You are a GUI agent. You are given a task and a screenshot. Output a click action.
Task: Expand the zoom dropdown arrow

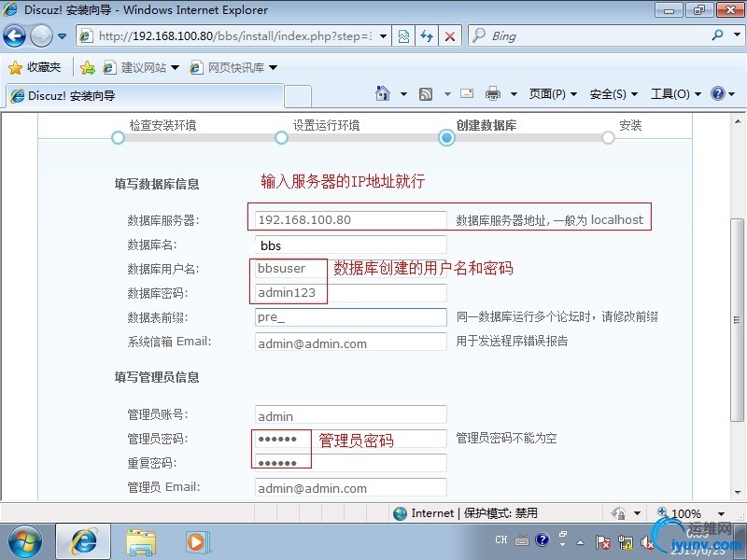[721, 514]
